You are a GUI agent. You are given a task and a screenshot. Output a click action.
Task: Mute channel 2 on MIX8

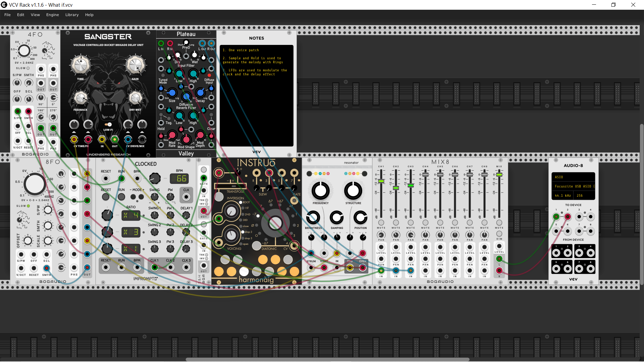(x=396, y=223)
